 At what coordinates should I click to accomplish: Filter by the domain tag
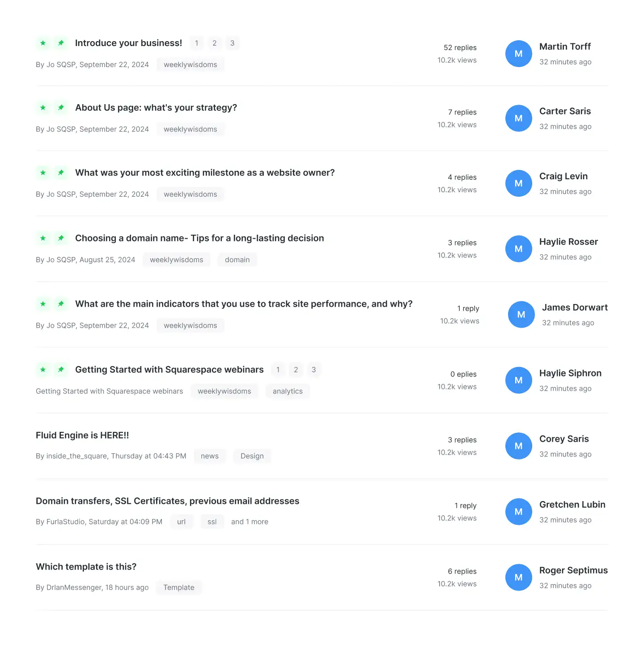tap(237, 260)
